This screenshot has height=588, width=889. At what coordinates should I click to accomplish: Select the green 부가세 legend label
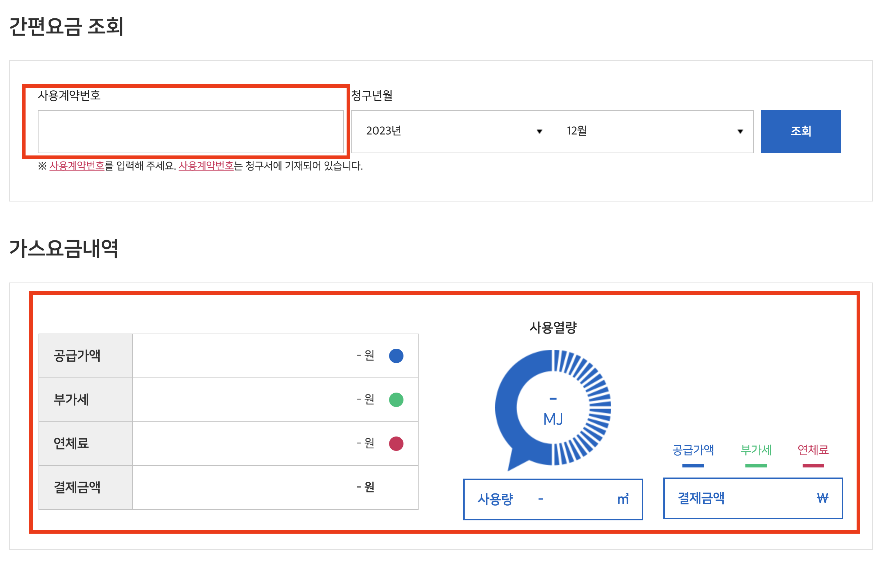756,450
